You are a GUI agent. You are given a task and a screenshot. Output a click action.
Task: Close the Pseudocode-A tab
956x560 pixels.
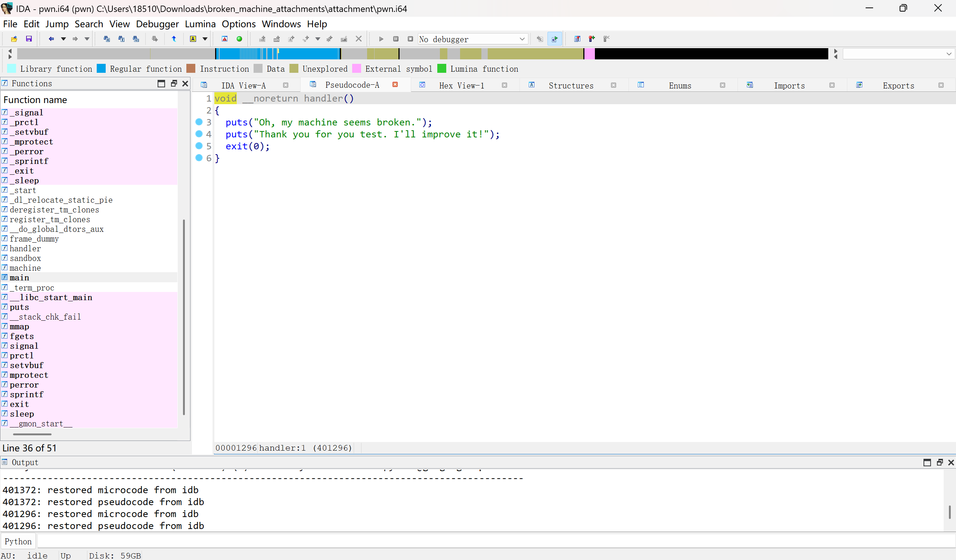click(x=395, y=84)
